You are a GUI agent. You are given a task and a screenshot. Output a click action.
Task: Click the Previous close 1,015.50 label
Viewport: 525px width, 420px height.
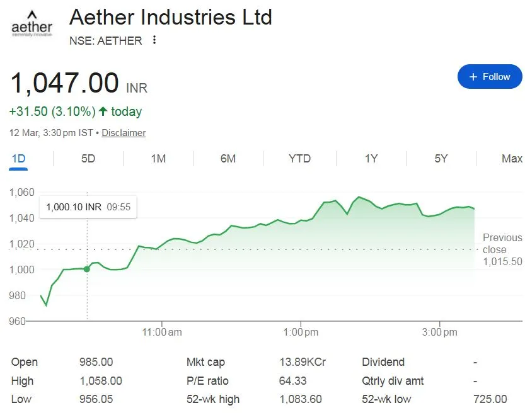[502, 249]
